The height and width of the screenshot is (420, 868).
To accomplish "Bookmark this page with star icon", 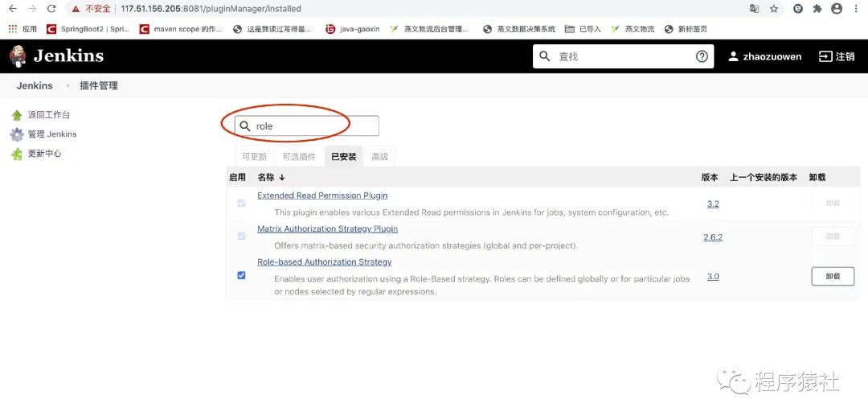I will tap(774, 9).
